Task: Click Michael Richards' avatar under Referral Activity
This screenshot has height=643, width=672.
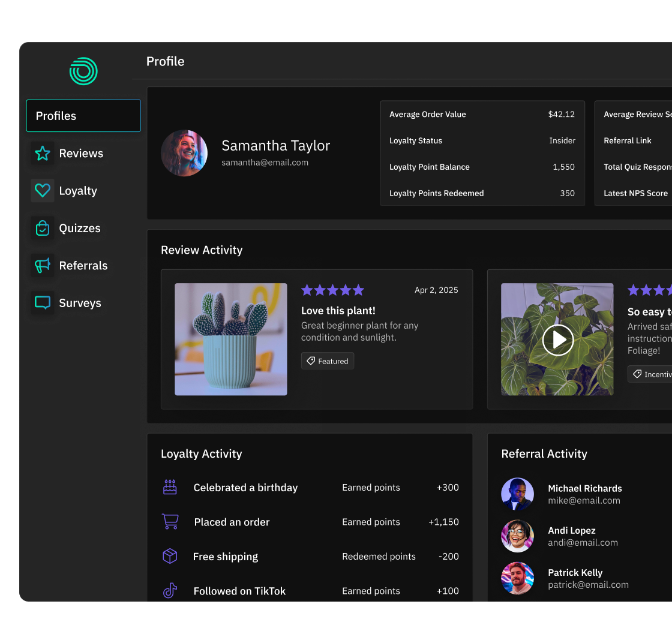Action: [517, 494]
